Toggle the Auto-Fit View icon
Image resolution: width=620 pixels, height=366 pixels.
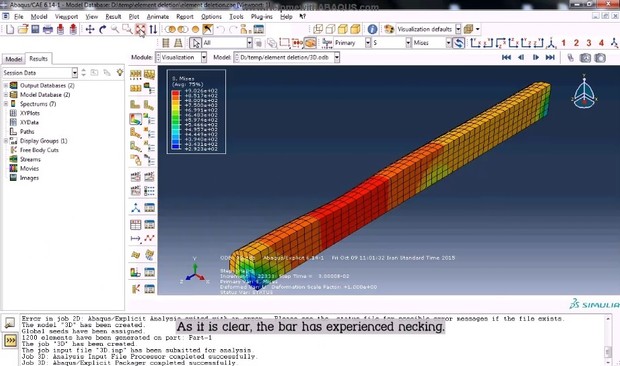pyautogui.click(x=140, y=29)
